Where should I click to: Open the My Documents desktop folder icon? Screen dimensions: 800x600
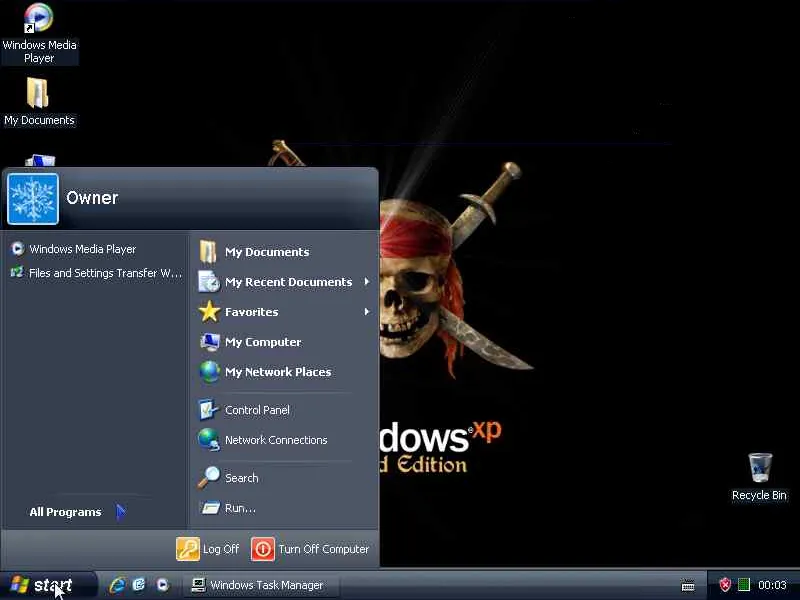click(38, 93)
